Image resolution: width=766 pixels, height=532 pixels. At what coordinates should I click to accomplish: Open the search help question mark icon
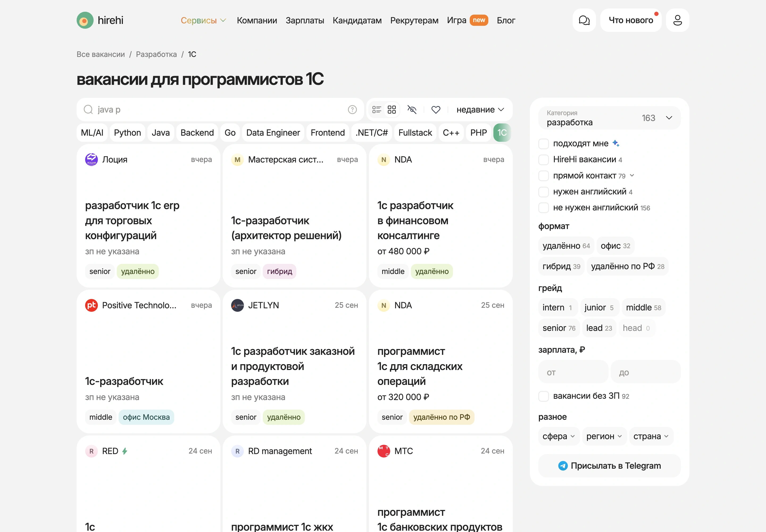tap(352, 110)
